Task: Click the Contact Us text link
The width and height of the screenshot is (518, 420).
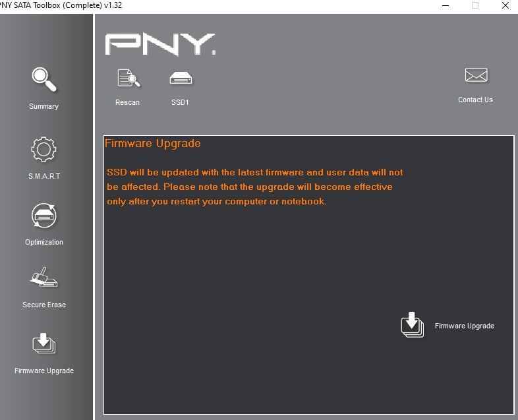Action: click(476, 100)
